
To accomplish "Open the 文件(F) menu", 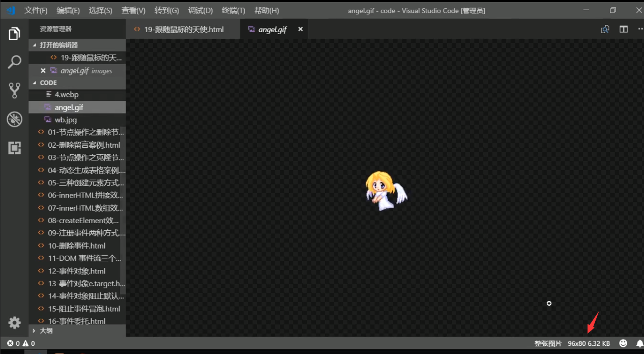I will point(36,10).
